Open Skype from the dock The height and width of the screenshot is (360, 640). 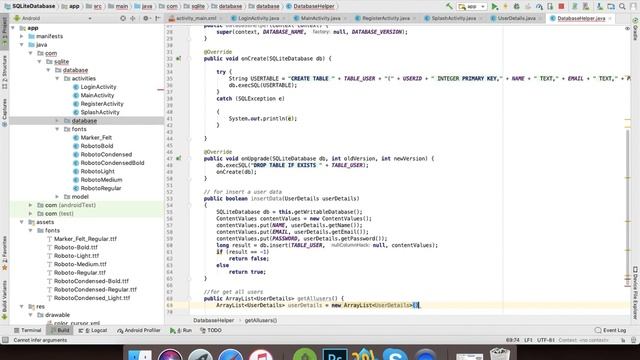pos(395,355)
